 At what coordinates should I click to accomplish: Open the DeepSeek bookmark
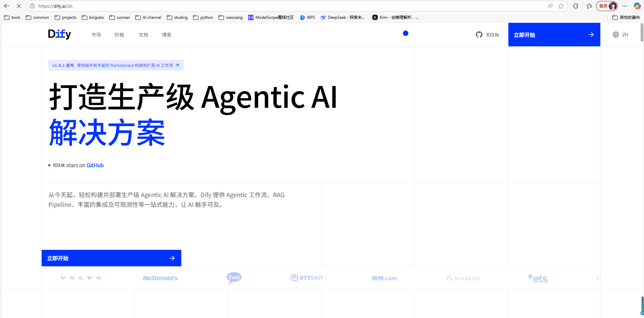tap(342, 17)
